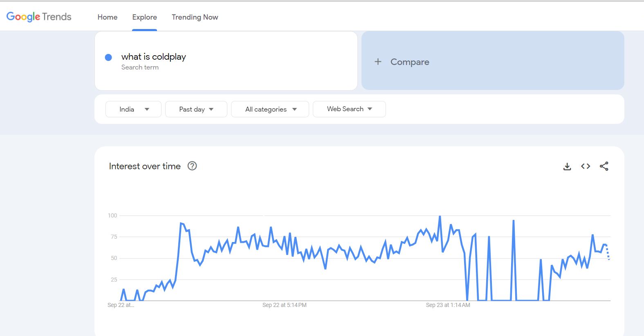Click the embed code icon

586,166
